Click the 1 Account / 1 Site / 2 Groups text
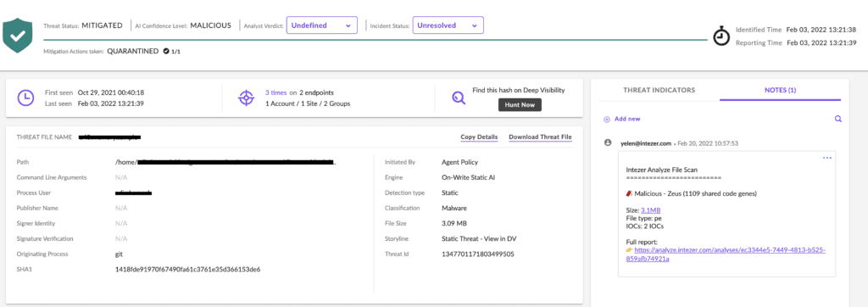This screenshot has width=868, height=307. coord(308,103)
